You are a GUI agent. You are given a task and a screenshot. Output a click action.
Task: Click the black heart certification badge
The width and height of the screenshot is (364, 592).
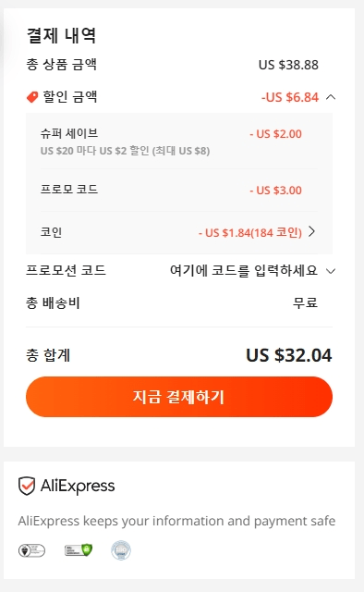point(31,550)
